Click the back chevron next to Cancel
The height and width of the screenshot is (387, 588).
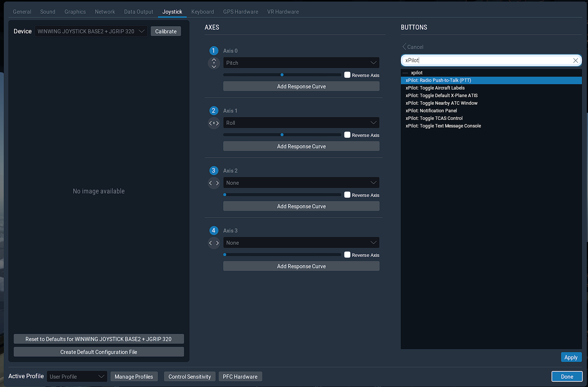tap(404, 47)
